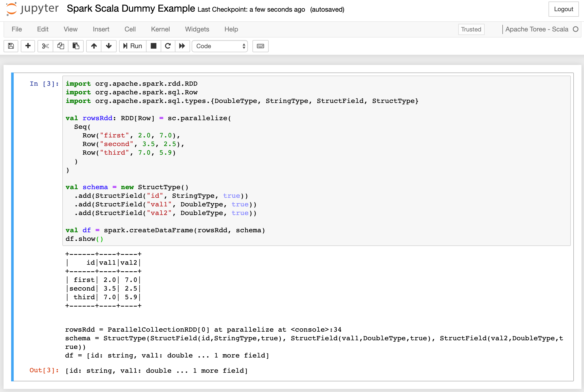The image size is (584, 392).
Task: Open the cell type dropdown showing Code
Action: point(220,46)
